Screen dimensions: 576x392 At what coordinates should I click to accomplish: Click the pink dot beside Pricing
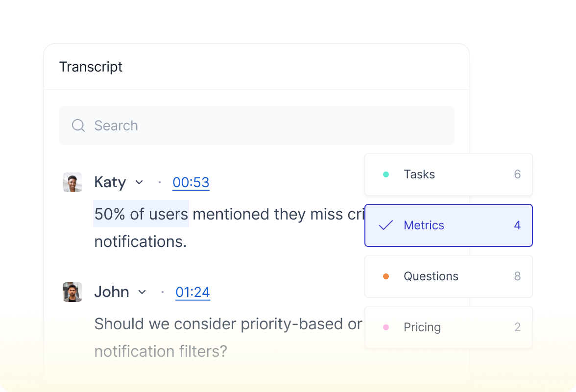click(385, 327)
